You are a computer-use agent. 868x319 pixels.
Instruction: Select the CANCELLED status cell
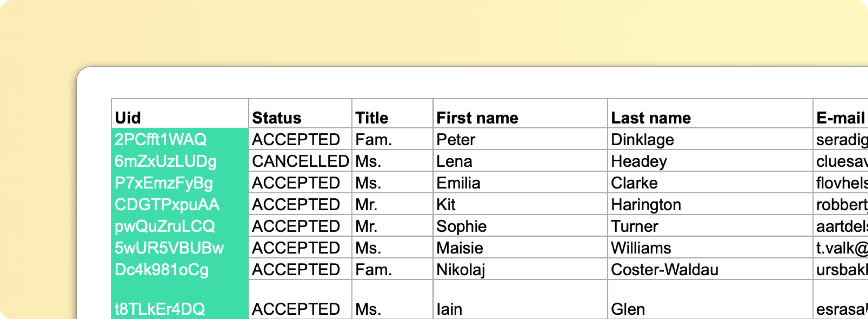coord(300,160)
